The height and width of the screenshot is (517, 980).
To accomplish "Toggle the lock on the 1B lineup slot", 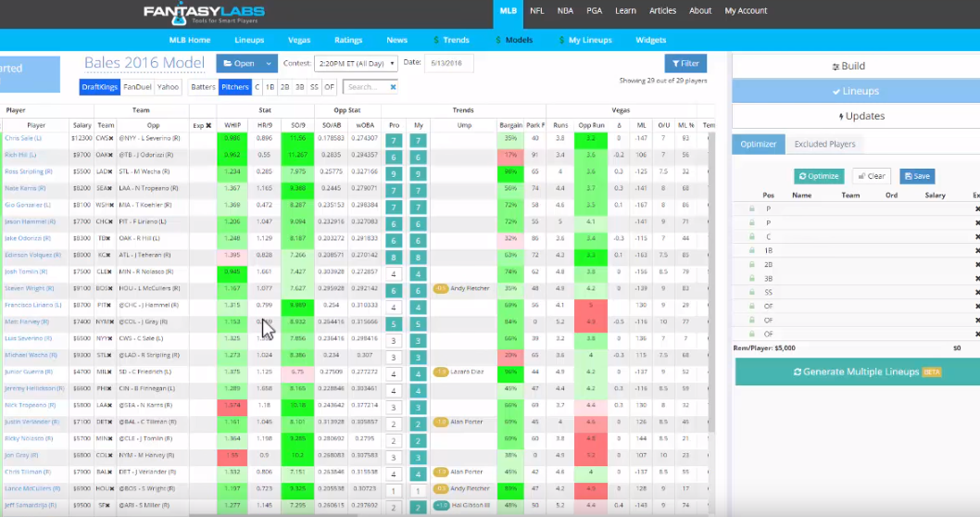I will pyautogui.click(x=752, y=250).
